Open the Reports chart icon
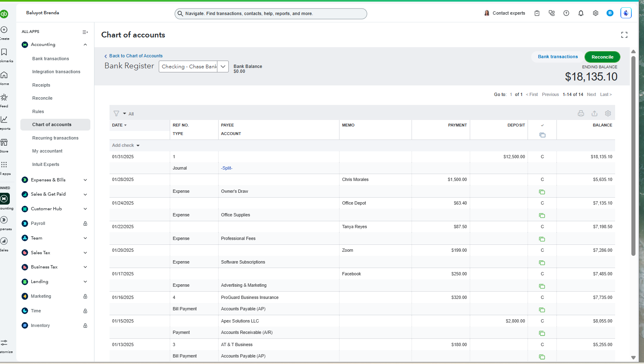This screenshot has width=644, height=364. pyautogui.click(x=4, y=120)
